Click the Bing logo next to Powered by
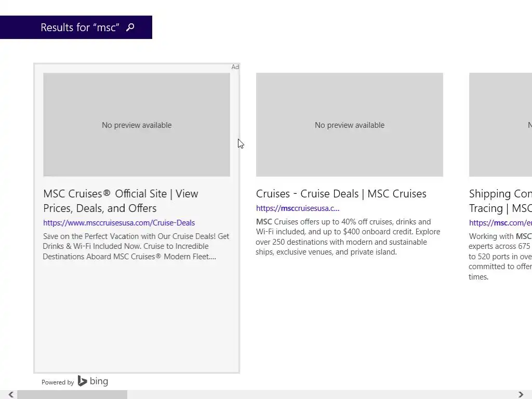Screen dimensions: 532x399 point(93,381)
